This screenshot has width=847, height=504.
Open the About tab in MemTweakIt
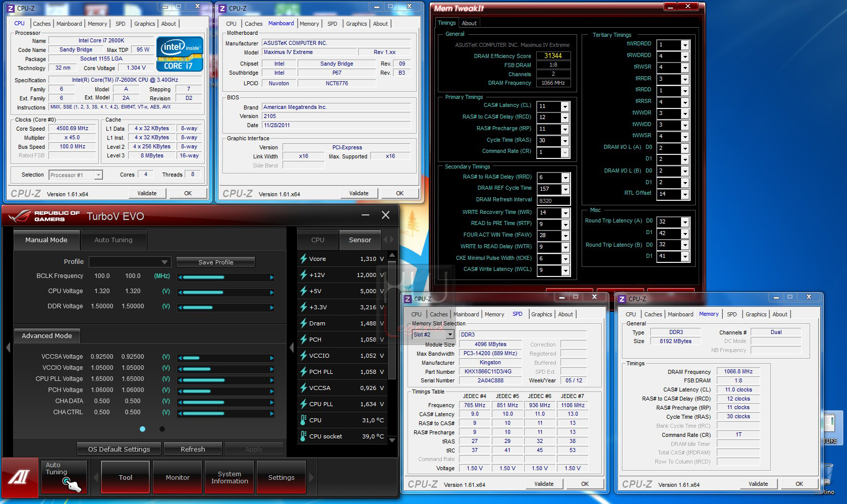coord(469,23)
